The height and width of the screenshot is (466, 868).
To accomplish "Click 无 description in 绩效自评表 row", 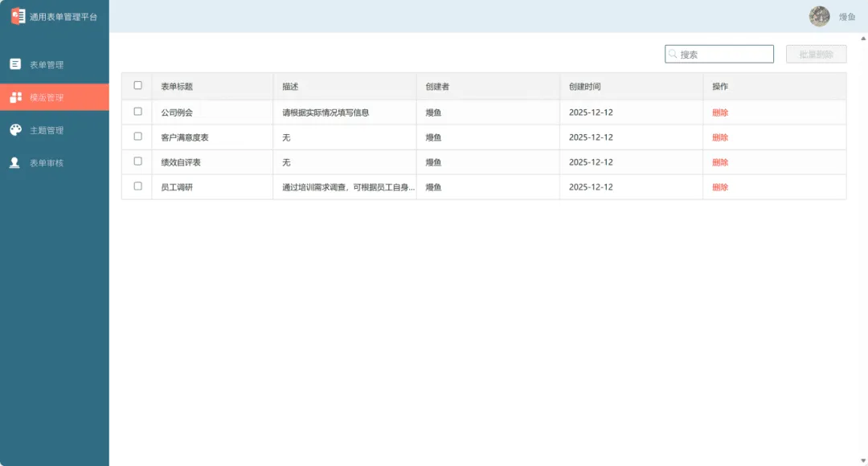I will [286, 162].
